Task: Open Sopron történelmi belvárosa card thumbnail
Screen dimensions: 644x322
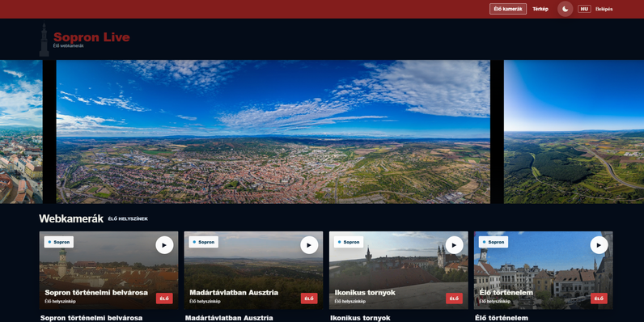Action: pyautogui.click(x=109, y=270)
